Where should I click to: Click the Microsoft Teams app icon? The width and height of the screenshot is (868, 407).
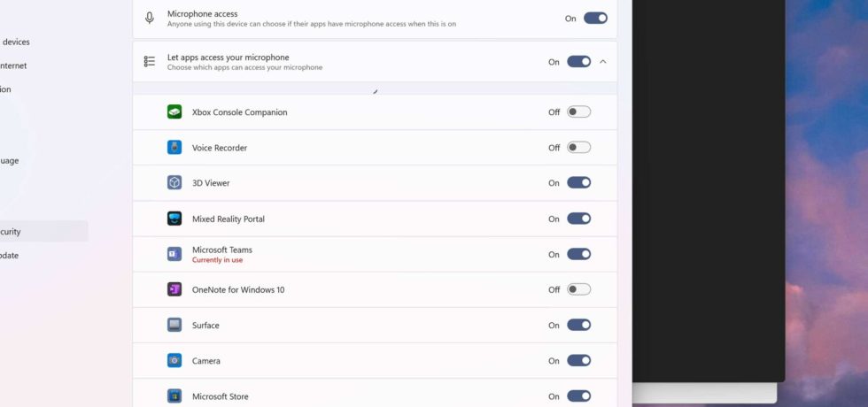click(x=174, y=254)
